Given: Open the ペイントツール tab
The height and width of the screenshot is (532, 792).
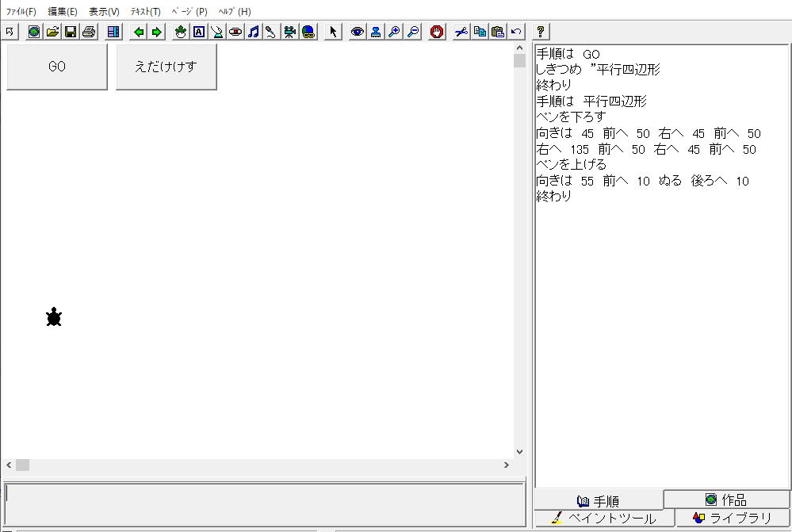Looking at the screenshot, I should (x=603, y=519).
